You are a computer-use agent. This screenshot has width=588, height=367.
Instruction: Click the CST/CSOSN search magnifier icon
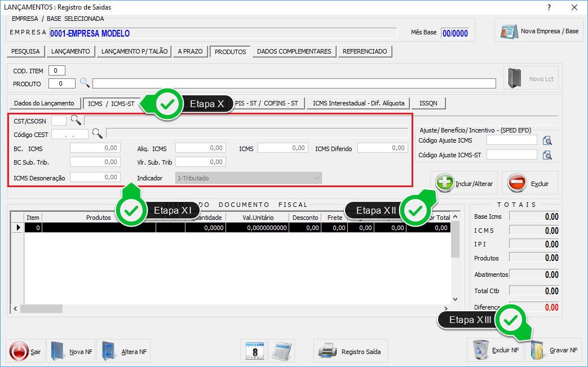76,120
